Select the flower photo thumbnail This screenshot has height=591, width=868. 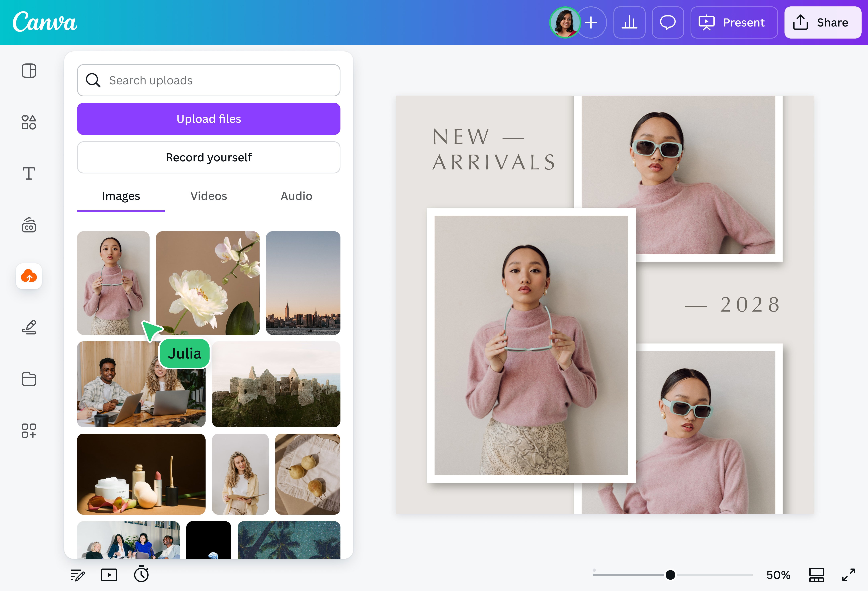click(208, 283)
